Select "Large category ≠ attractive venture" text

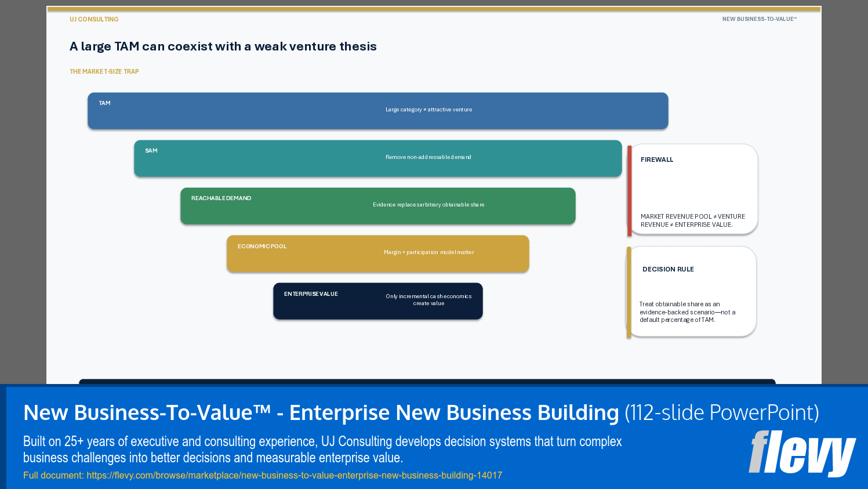coord(429,110)
